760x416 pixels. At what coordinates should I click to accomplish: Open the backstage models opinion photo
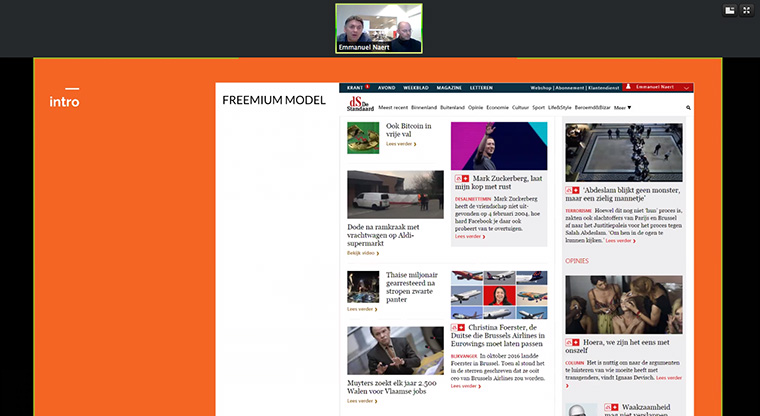tap(624, 305)
